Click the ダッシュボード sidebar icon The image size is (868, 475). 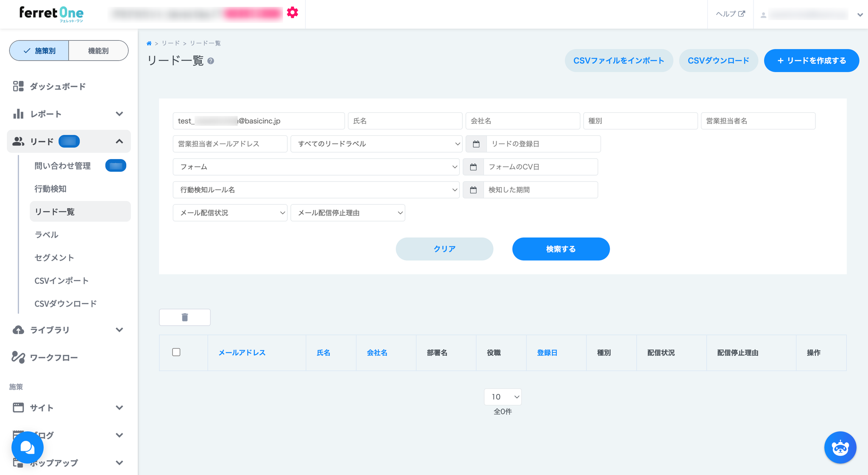click(x=18, y=87)
